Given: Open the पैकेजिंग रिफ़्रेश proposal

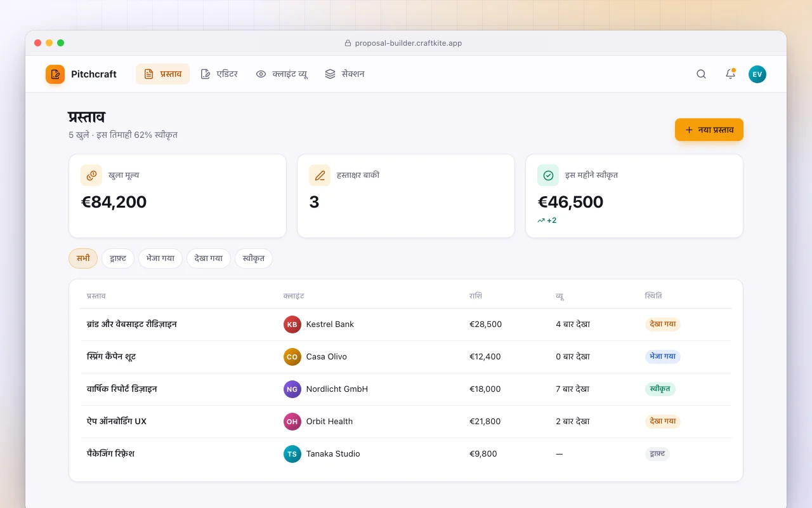Looking at the screenshot, I should click(x=110, y=454).
